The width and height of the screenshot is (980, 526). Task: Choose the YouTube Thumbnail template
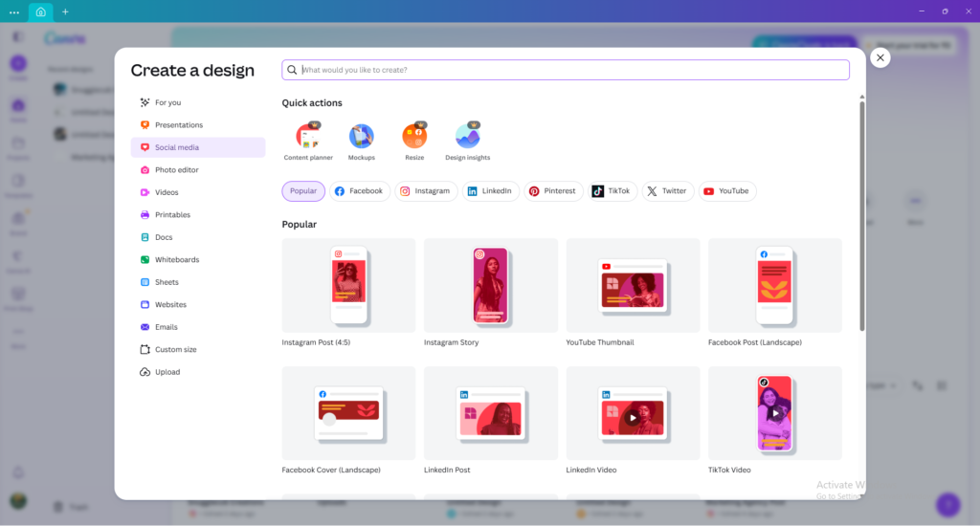click(633, 286)
